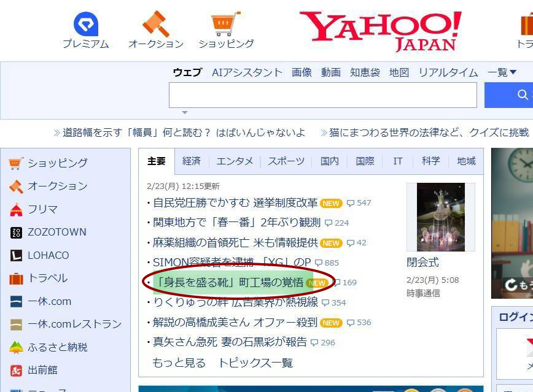Click the sidebar フリマ tent icon
Viewport: 533px width, 392px height.
(16, 210)
